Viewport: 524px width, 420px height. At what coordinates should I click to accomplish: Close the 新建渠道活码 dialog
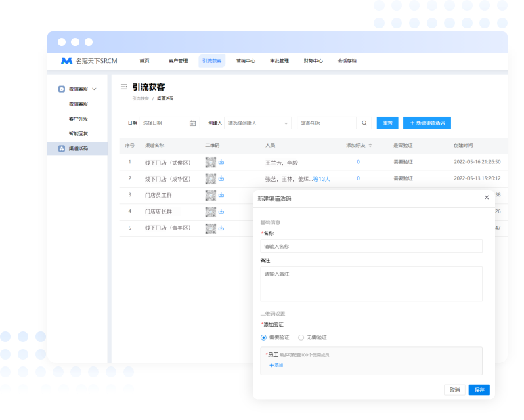(x=486, y=198)
